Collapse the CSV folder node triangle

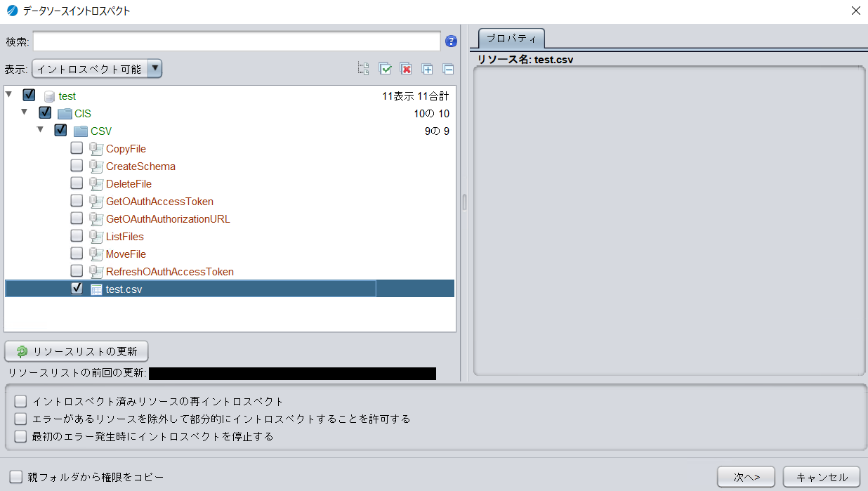[41, 129]
